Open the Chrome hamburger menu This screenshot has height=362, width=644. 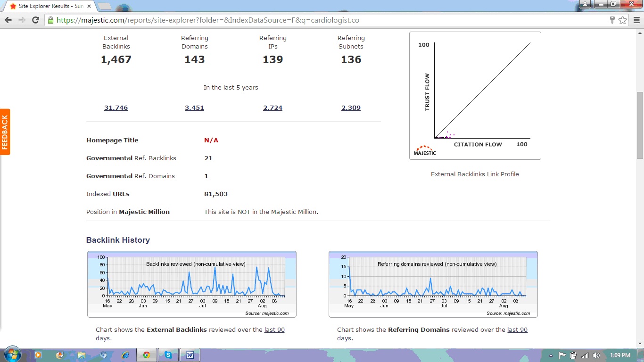click(636, 20)
